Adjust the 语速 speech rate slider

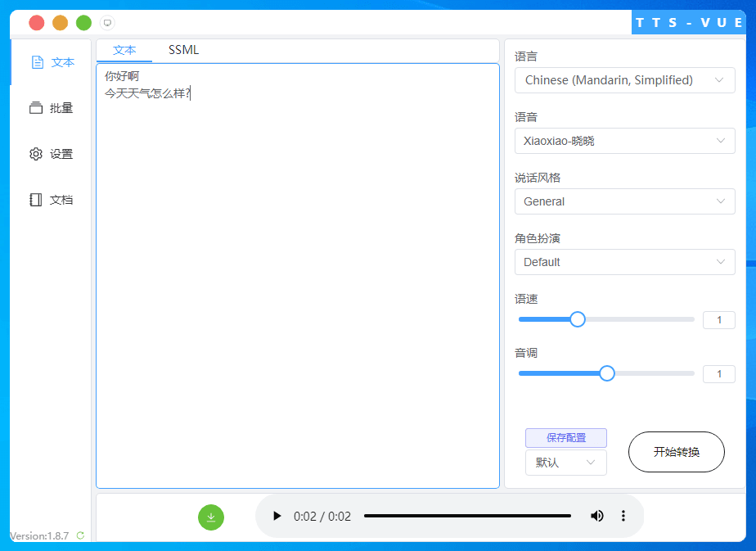click(578, 319)
